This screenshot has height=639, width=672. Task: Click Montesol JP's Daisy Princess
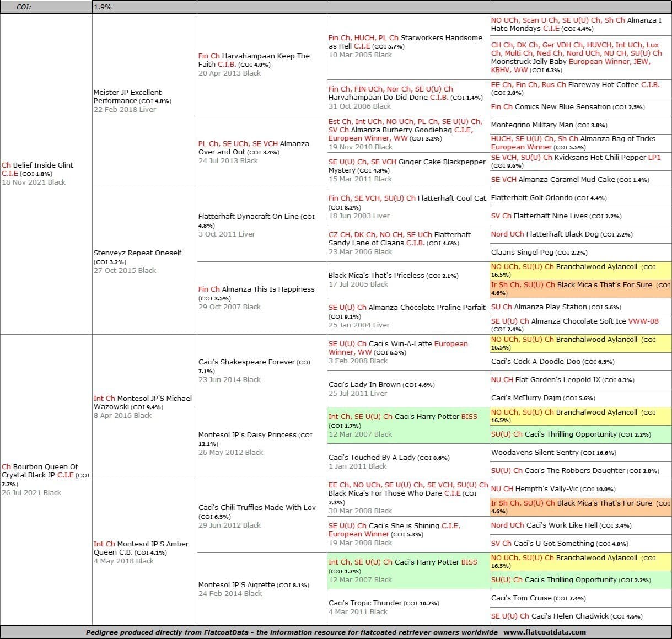(x=247, y=434)
